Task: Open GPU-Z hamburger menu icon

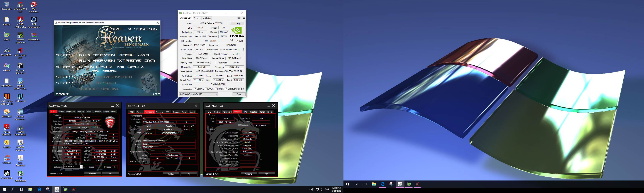Action: coord(244,18)
